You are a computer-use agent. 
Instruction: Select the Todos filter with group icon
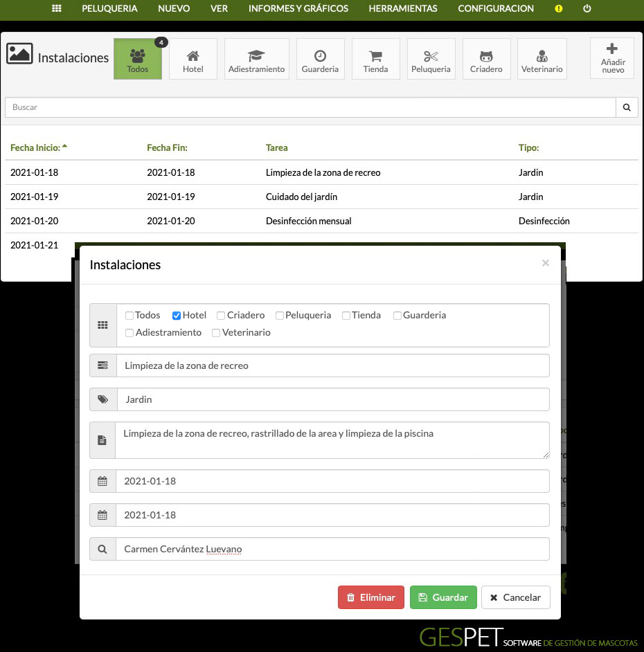tap(138, 59)
